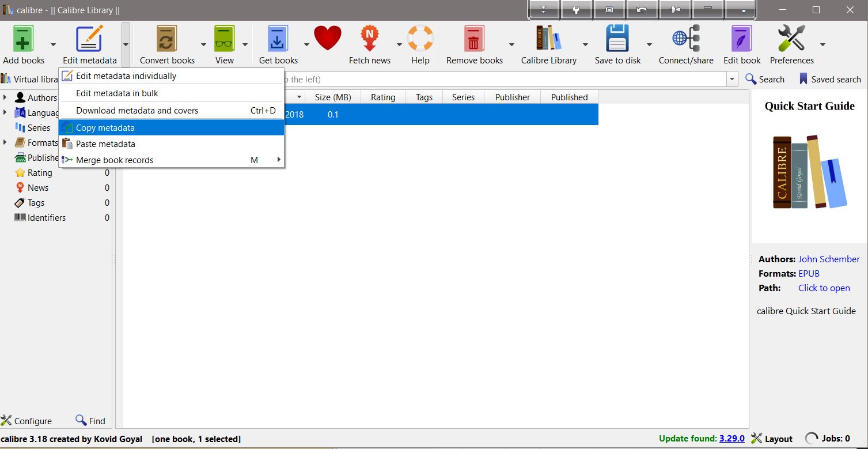Select Publisher in the tag browser
868x449 pixels.
[43, 158]
